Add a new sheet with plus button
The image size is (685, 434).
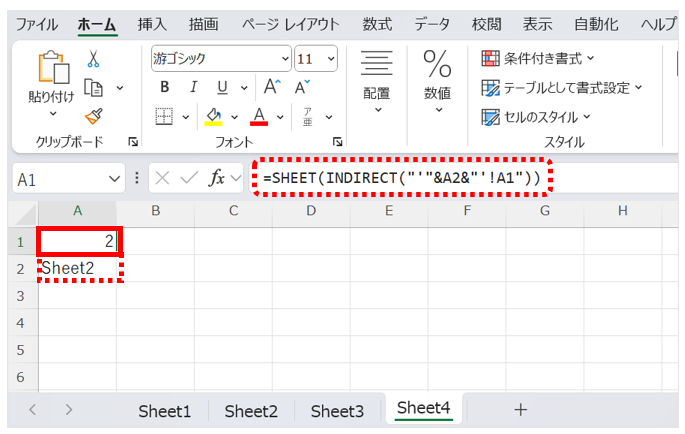click(x=520, y=410)
